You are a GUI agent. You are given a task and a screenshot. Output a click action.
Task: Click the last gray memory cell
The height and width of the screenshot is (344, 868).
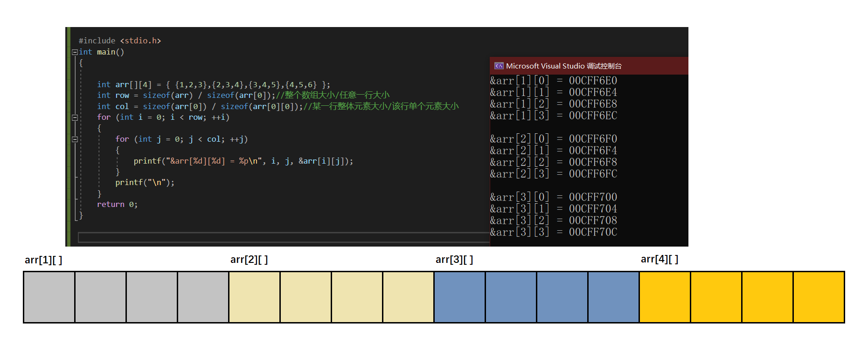tap(203, 297)
